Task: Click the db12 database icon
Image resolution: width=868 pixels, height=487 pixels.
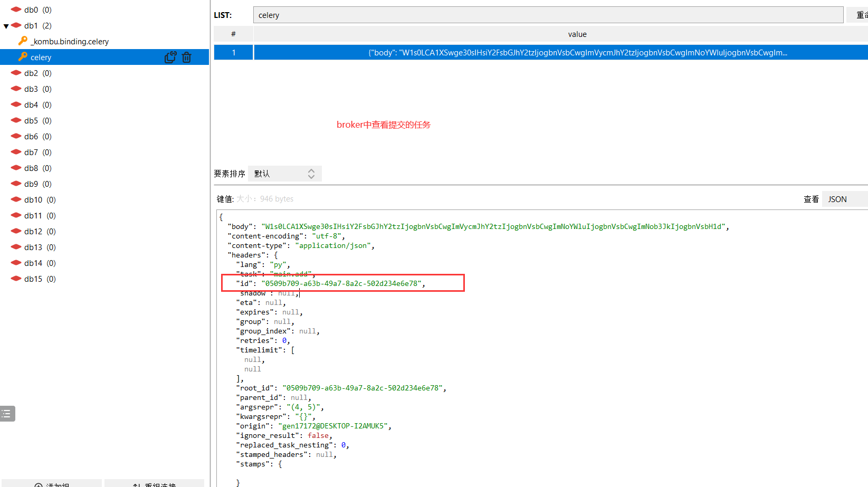Action: coord(16,231)
